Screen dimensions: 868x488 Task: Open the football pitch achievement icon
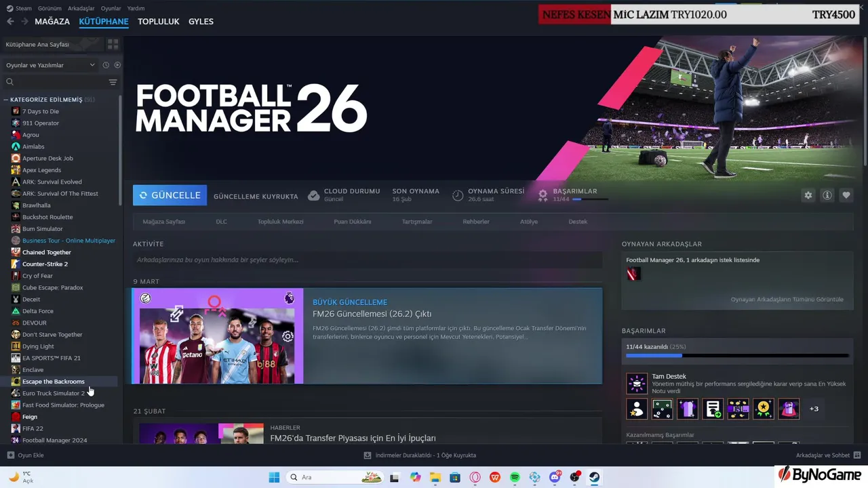point(662,409)
